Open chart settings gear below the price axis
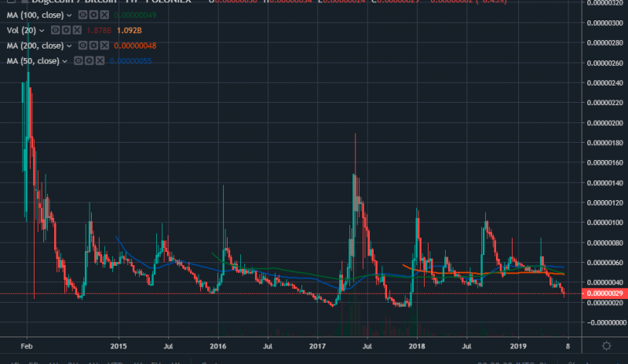Image resolution: width=628 pixels, height=364 pixels. pyautogui.click(x=606, y=346)
